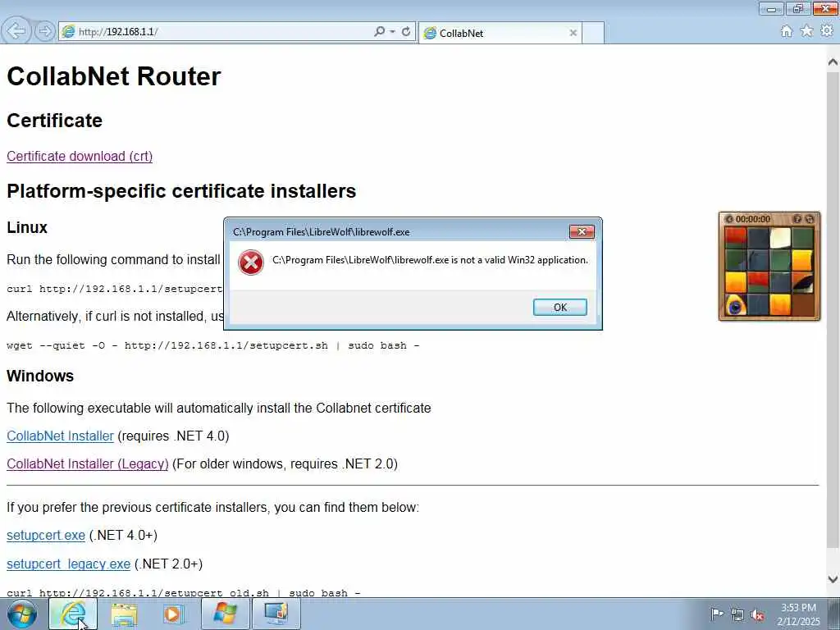Open the Windows Start button
This screenshot has height=630, width=840.
(x=22, y=614)
